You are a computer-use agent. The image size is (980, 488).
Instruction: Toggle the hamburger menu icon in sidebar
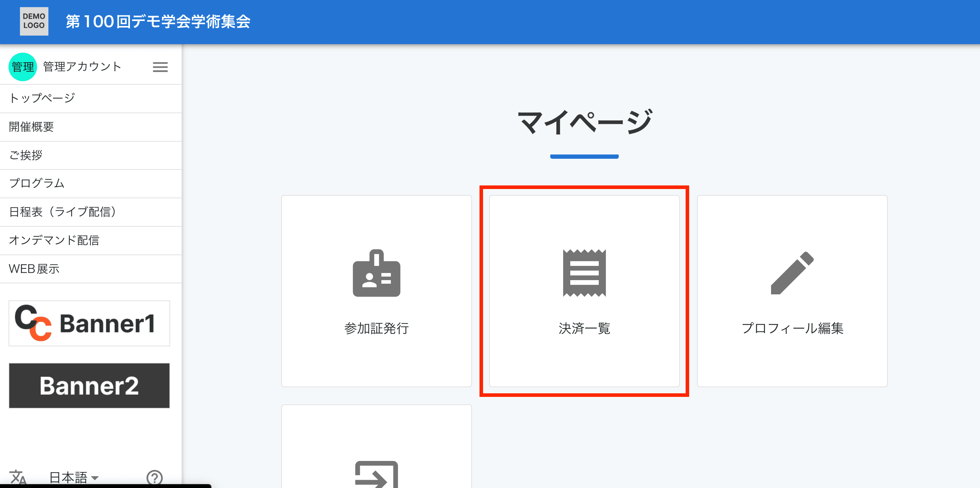(x=160, y=67)
